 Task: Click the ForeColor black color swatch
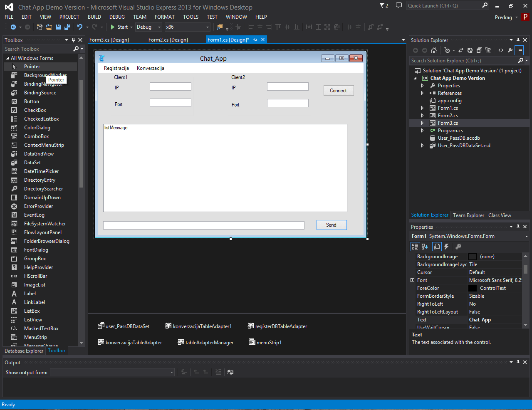tap(473, 288)
